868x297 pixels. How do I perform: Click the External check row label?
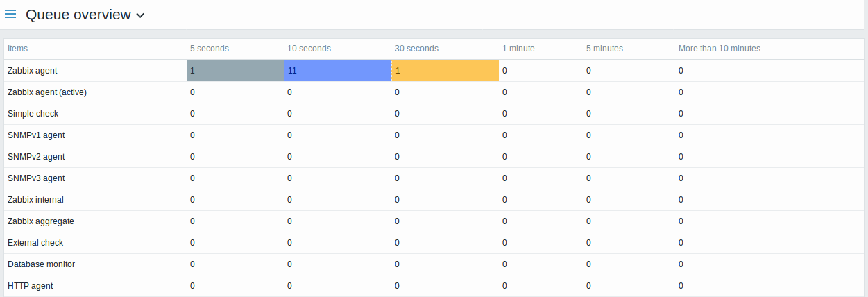tap(35, 243)
